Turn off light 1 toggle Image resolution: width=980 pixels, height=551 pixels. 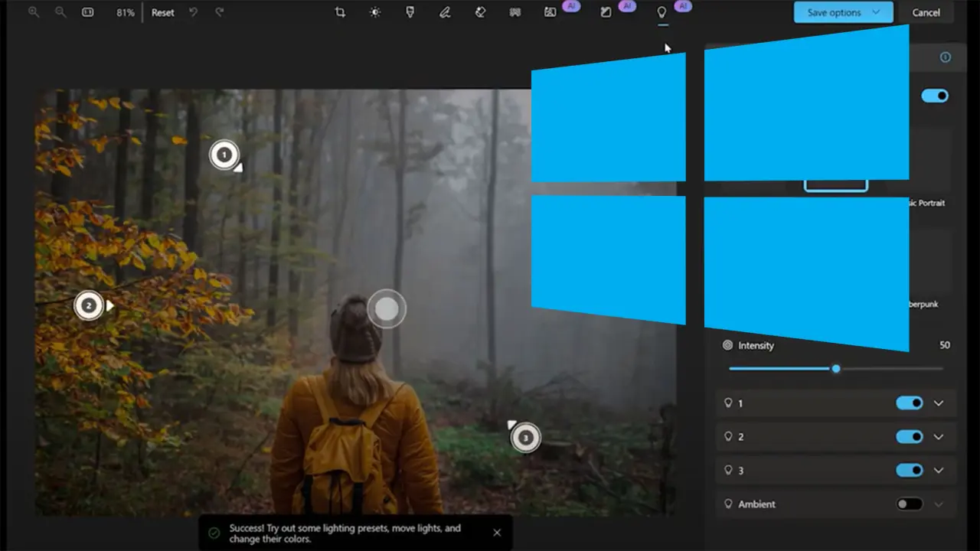(x=910, y=403)
